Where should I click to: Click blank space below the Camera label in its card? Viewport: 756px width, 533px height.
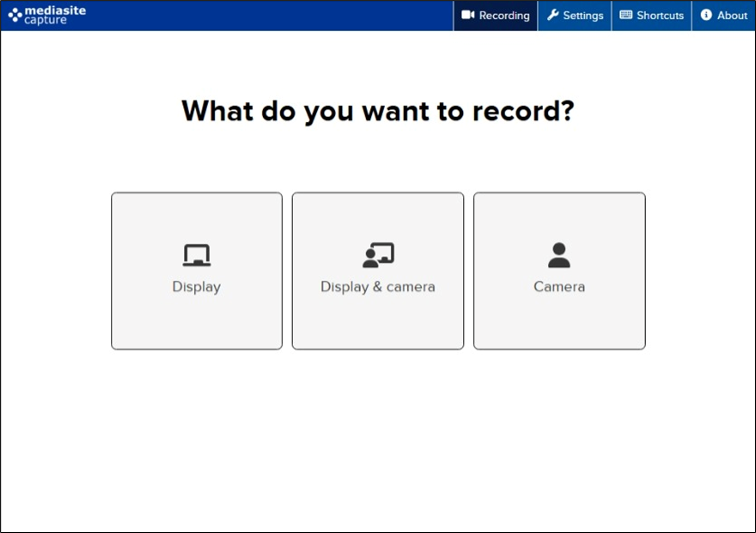click(559, 323)
